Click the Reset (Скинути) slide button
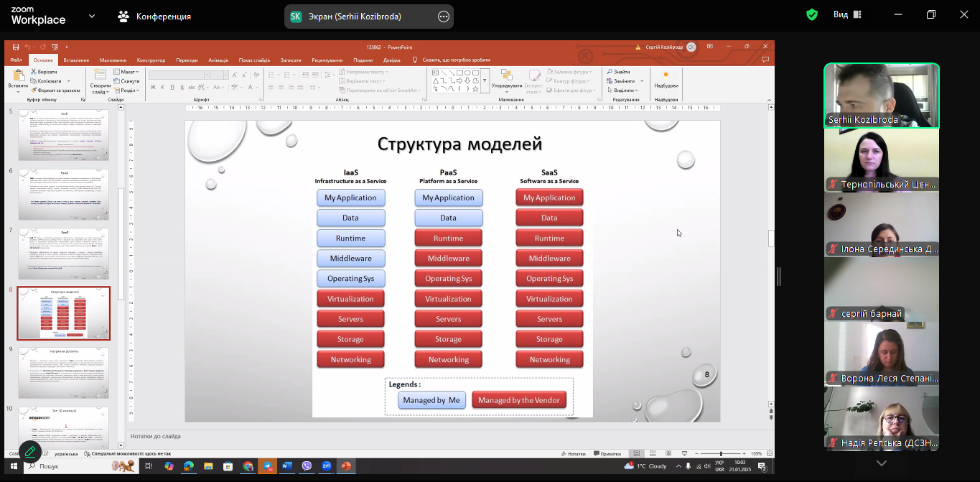 [128, 81]
